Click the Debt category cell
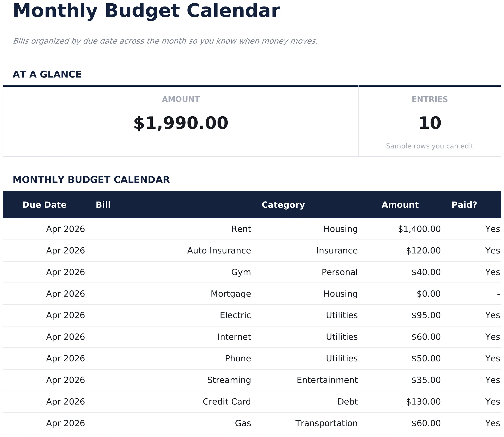The height and width of the screenshot is (437, 504). click(348, 402)
